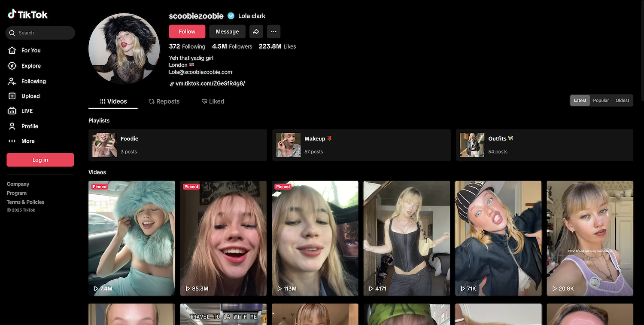Open the three-dot more options button
Image resolution: width=644 pixels, height=325 pixels.
pyautogui.click(x=273, y=31)
